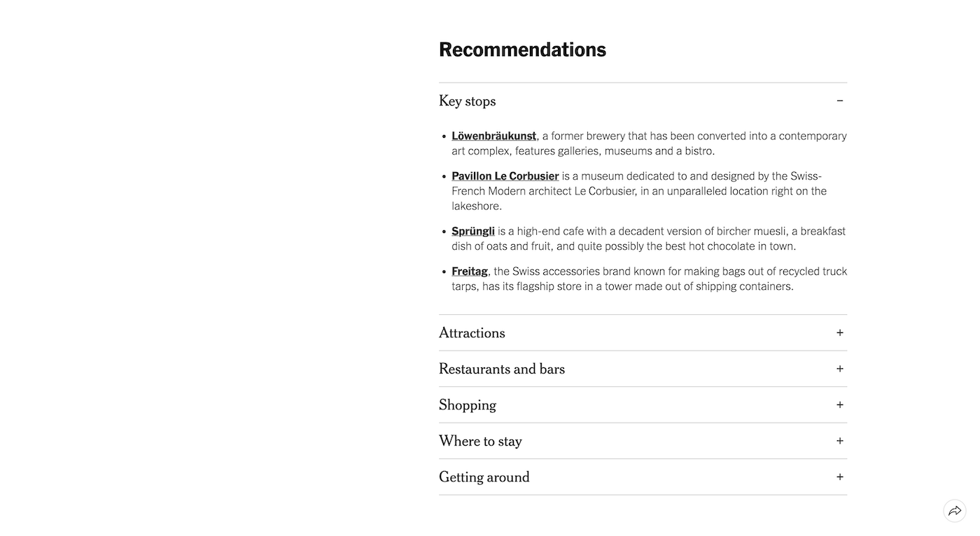
Task: Expand the Getting around section
Action: tap(643, 477)
